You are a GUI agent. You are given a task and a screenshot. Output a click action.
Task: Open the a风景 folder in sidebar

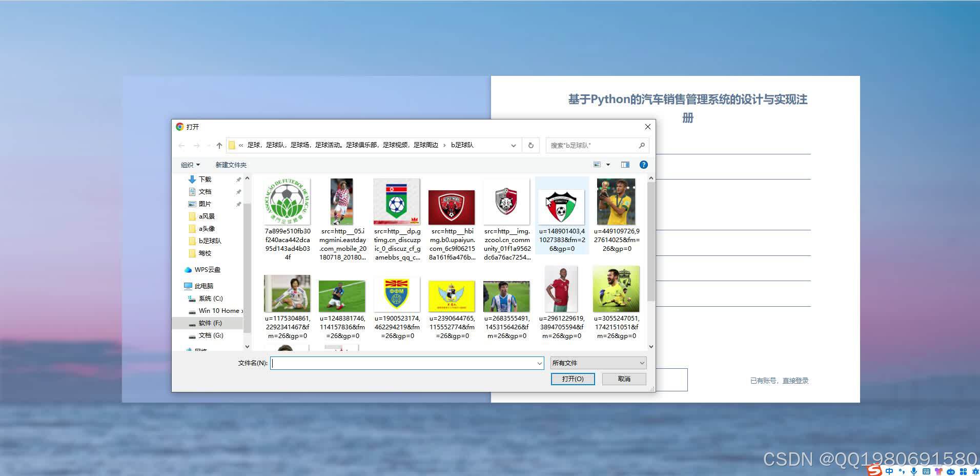tap(207, 216)
